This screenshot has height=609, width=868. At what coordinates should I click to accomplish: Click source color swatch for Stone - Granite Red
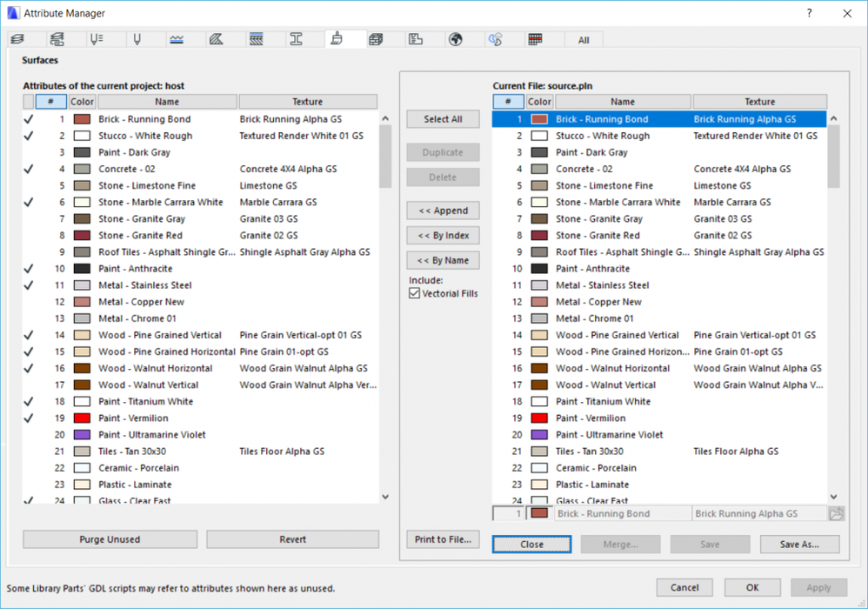[x=539, y=235]
